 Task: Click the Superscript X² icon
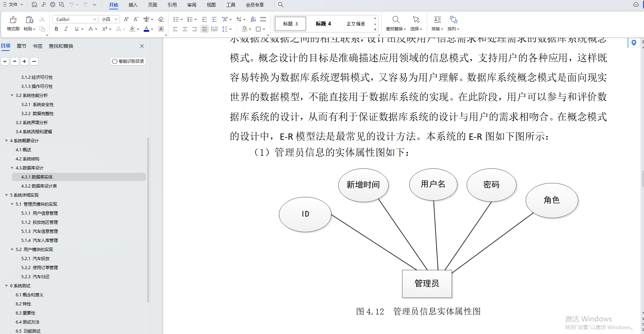coord(105,29)
